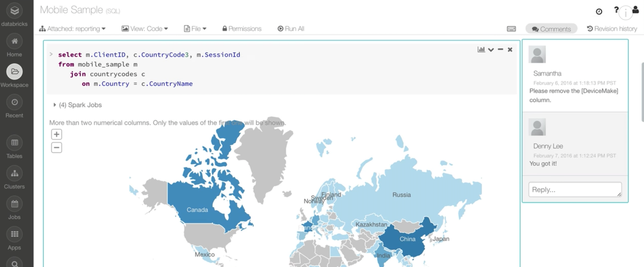Click the Denny Lee commenter name

tap(548, 146)
